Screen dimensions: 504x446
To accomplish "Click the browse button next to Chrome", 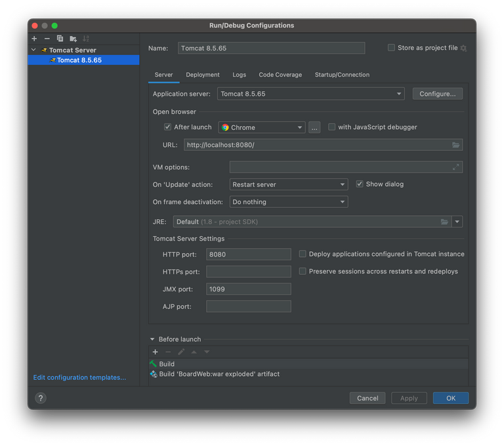I will [314, 127].
